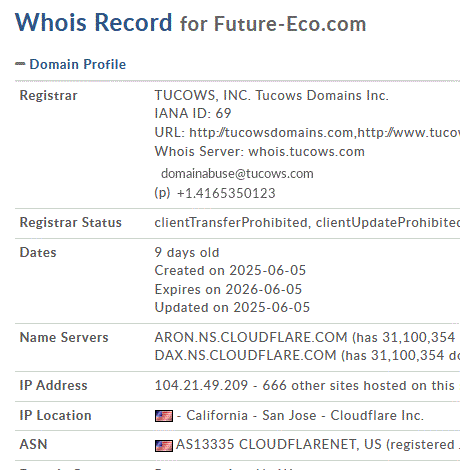Click the AS13335 CLOUDFLARENET ASN entry
The width and height of the screenshot is (461, 471).
coord(279,444)
